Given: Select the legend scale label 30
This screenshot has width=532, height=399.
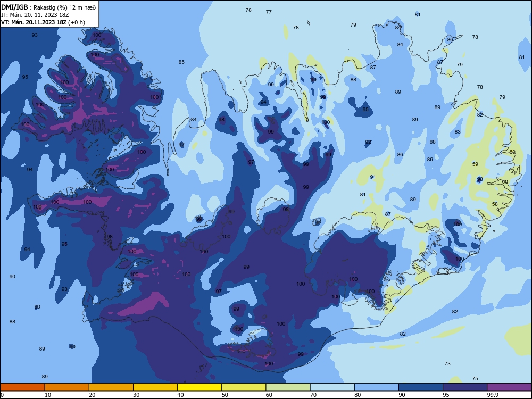Looking at the screenshot, I should (136, 395).
